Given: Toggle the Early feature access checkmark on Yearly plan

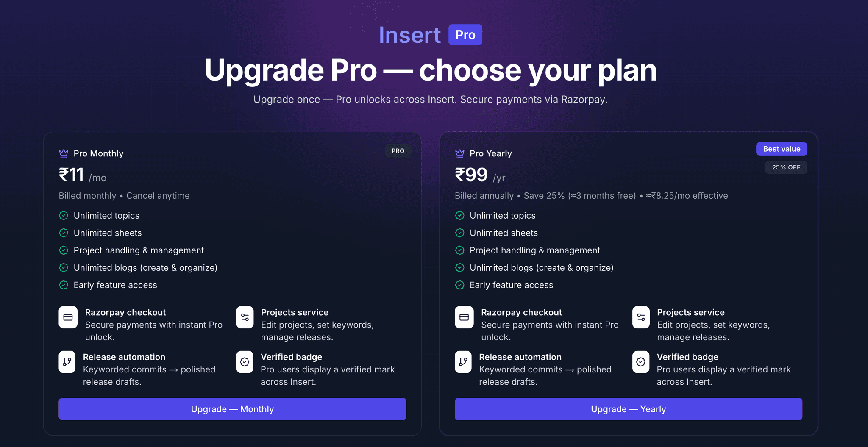Looking at the screenshot, I should click(x=460, y=285).
